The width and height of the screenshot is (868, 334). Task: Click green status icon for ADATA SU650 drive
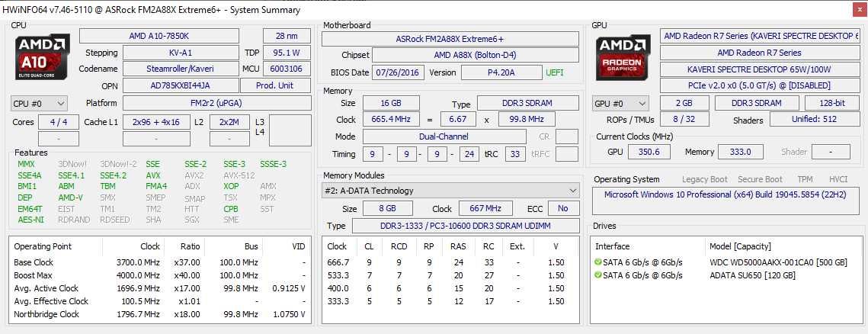tap(597, 275)
